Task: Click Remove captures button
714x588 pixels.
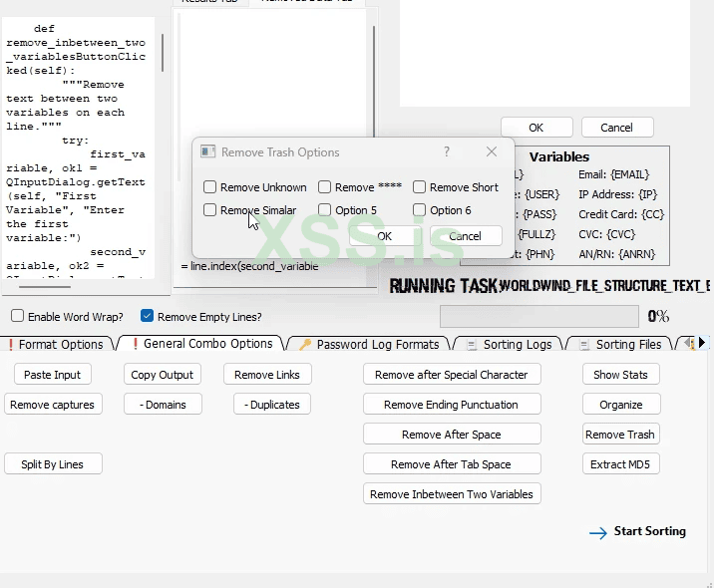Action: click(x=53, y=405)
